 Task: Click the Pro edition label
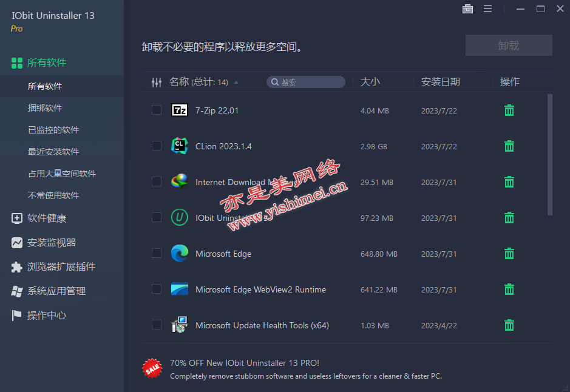click(x=17, y=29)
